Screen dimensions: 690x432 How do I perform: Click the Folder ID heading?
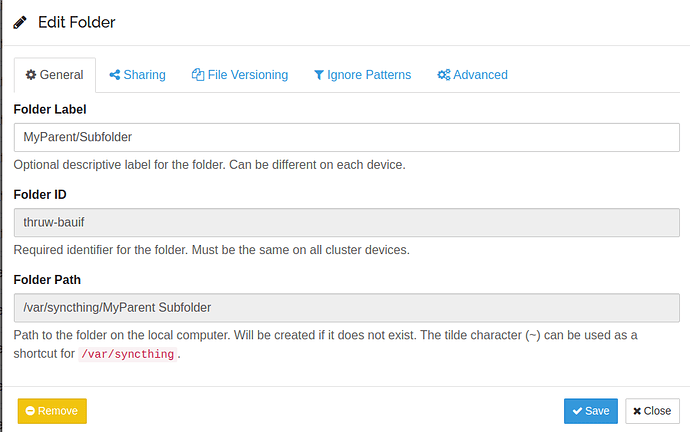pyautogui.click(x=40, y=195)
